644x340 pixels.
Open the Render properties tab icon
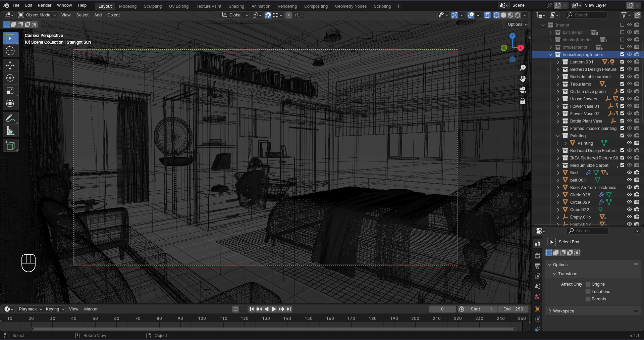[538, 256]
